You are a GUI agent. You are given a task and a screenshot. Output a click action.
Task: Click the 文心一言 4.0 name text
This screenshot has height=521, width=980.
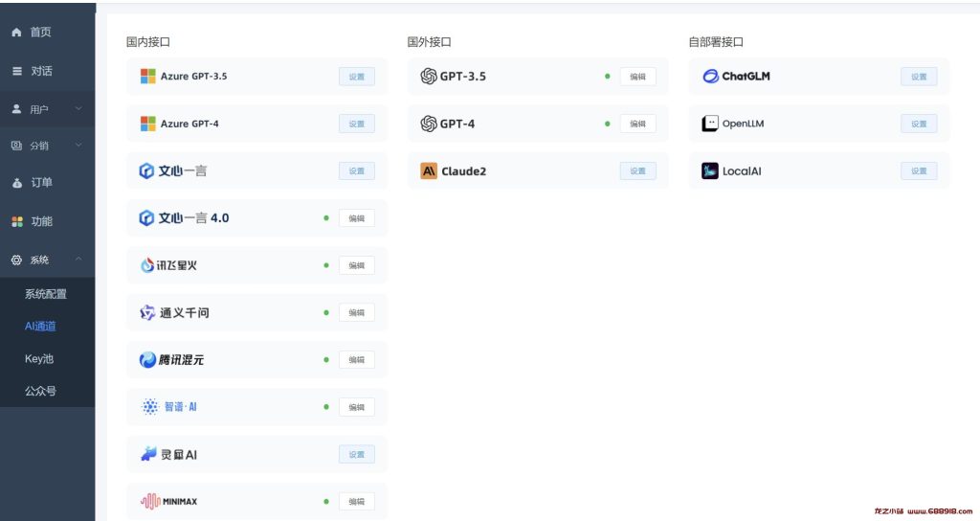[193, 218]
